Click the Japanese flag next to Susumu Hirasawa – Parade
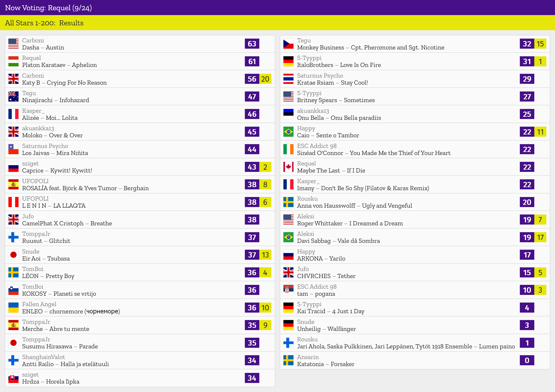 [13, 343]
